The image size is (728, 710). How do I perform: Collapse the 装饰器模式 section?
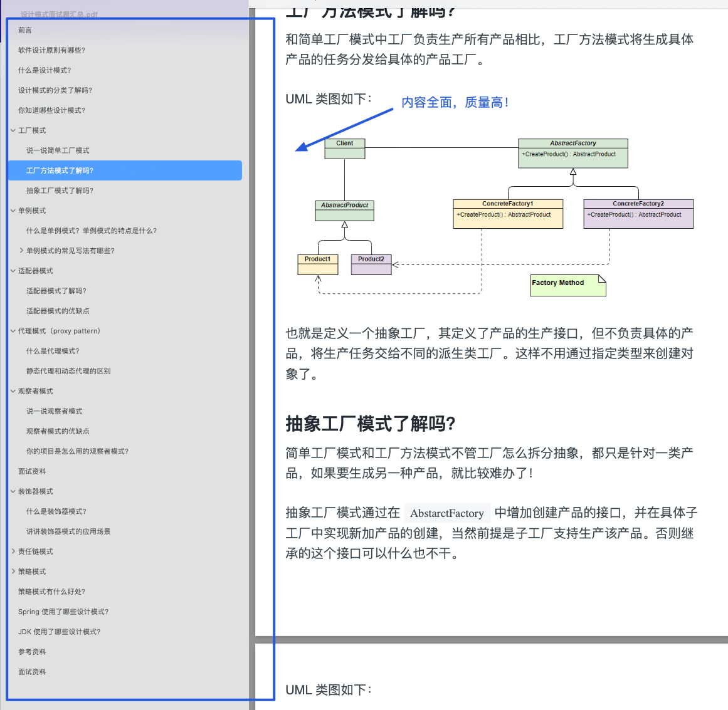coord(13,491)
